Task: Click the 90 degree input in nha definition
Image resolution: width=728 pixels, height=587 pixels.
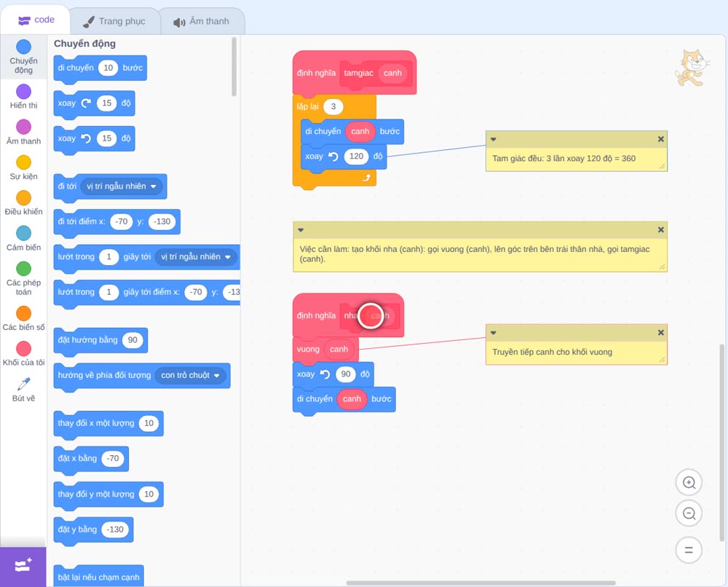Action: (346, 374)
